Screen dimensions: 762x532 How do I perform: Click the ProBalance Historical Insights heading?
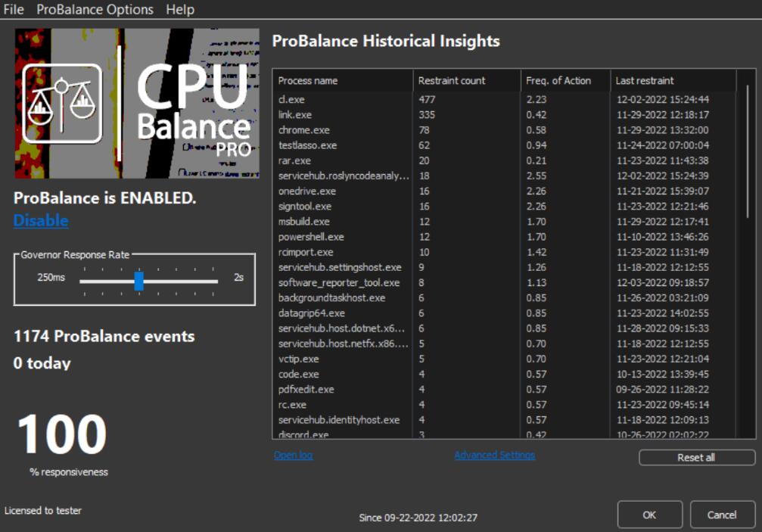tap(386, 41)
